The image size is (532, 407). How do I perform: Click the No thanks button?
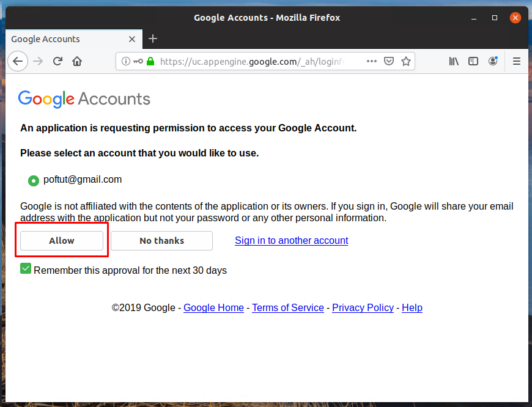tap(161, 241)
